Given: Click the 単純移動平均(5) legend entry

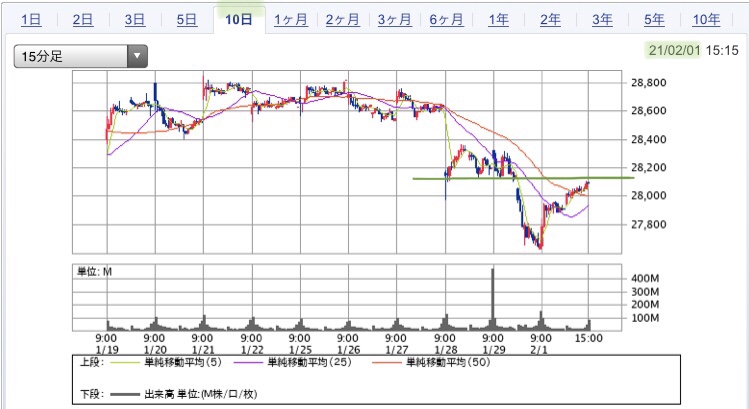Looking at the screenshot, I should point(166,362).
